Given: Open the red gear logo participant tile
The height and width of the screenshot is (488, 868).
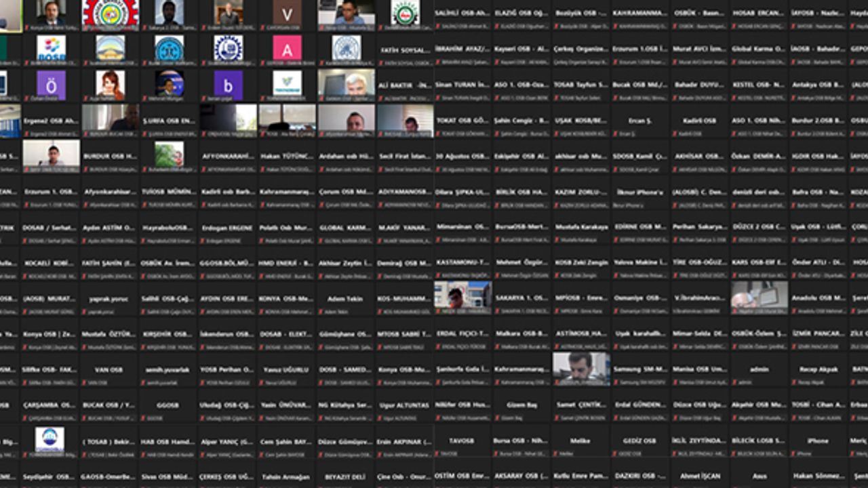Looking at the screenshot, I should [111, 15].
